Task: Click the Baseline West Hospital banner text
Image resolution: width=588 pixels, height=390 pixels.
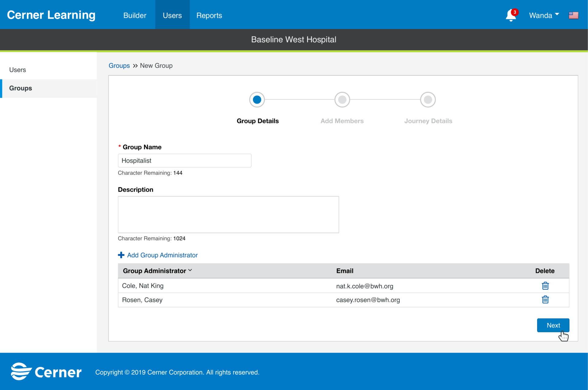Action: click(294, 40)
